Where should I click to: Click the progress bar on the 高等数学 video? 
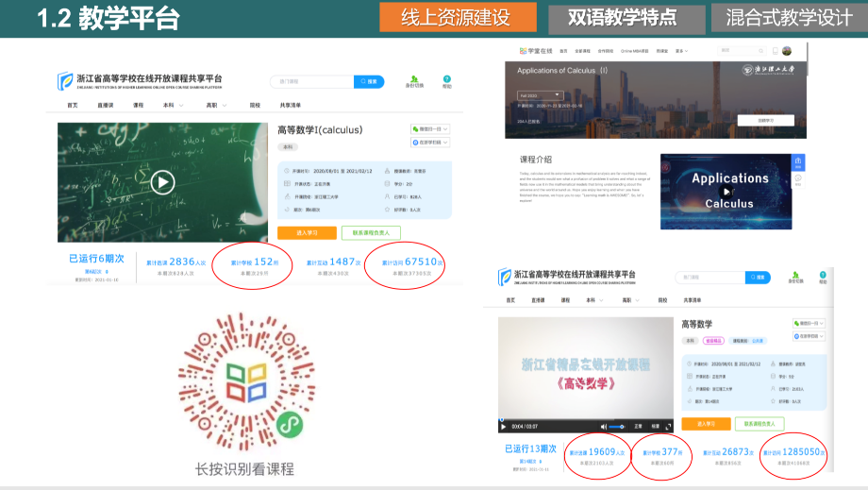586,420
